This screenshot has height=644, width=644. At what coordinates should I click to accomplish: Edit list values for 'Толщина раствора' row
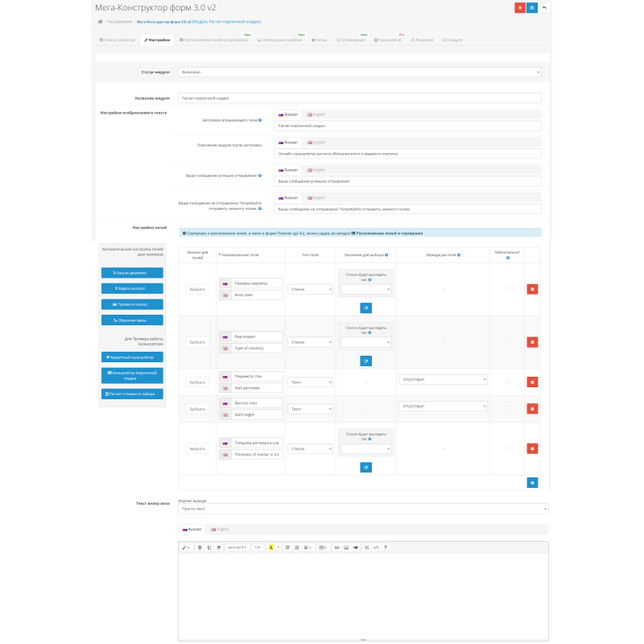365,468
